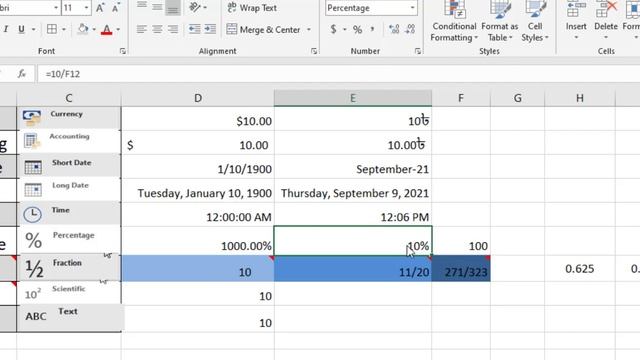Open Format as Table gallery
Viewport: 640px width, 360px height.
[x=500, y=21]
